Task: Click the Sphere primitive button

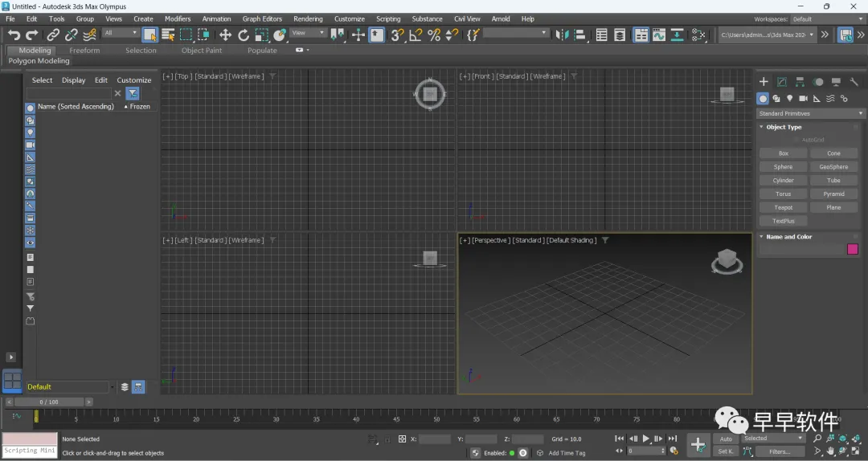Action: 783,167
